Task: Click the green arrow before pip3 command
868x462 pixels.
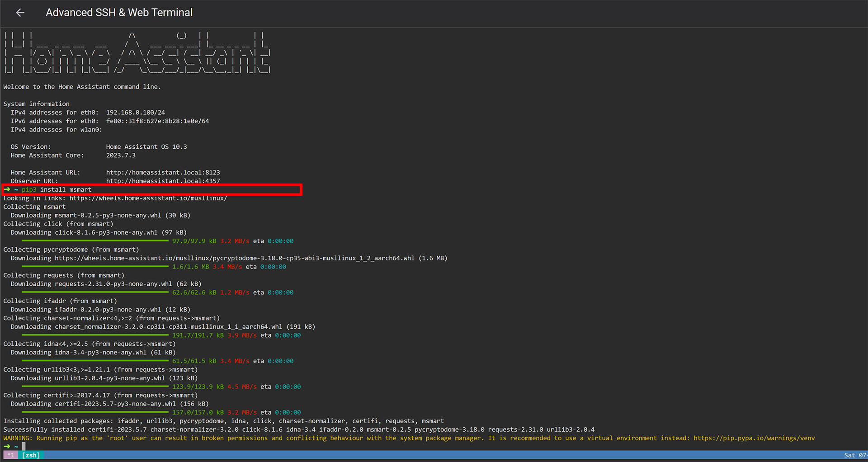Action: pos(7,189)
